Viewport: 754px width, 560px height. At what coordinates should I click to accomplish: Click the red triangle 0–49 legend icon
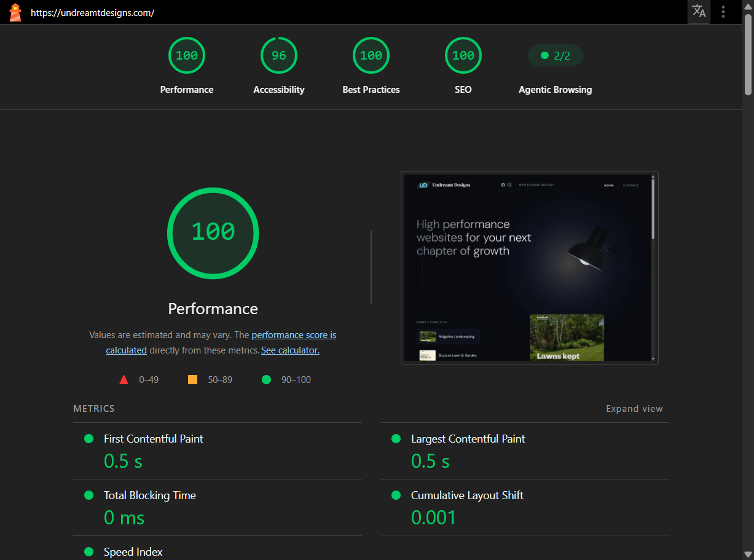(x=124, y=380)
